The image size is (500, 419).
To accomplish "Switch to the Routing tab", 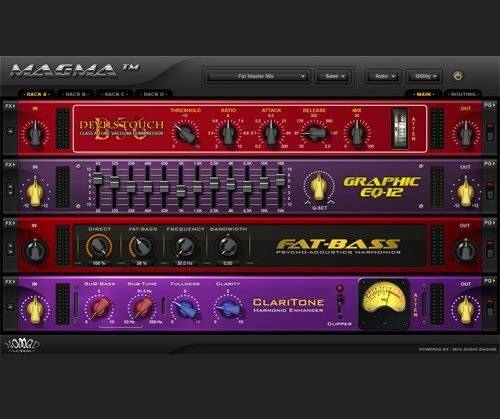I will tap(463, 94).
